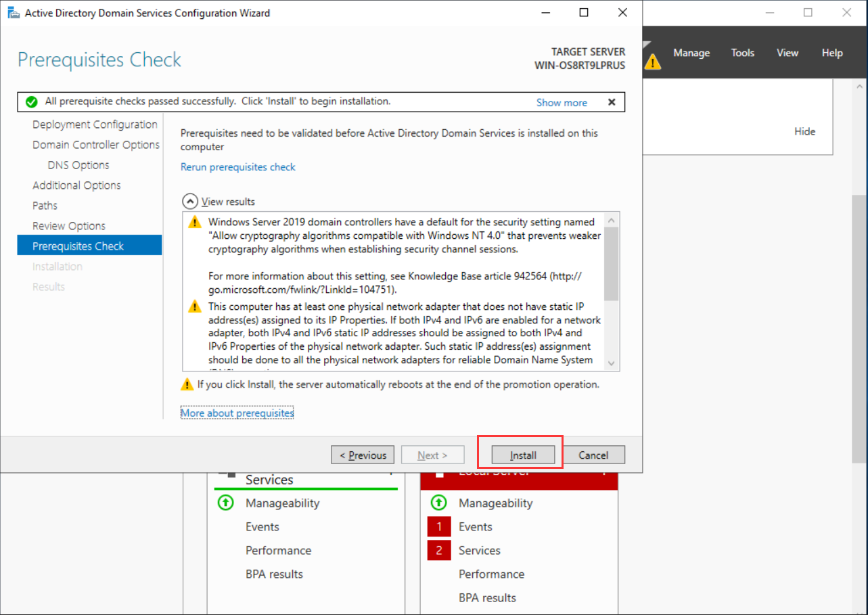Click the Install button
This screenshot has width=868, height=615.
523,455
